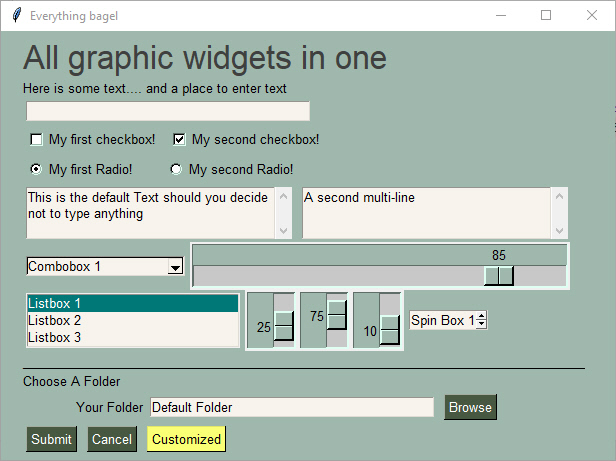The height and width of the screenshot is (461, 616).
Task: Click the vertical slider showing 10
Action: point(390,330)
